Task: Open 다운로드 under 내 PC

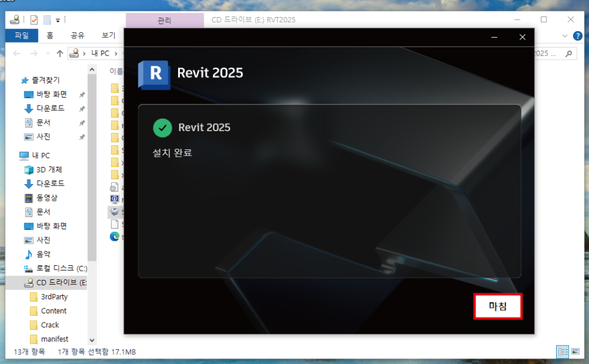Action: [51, 184]
